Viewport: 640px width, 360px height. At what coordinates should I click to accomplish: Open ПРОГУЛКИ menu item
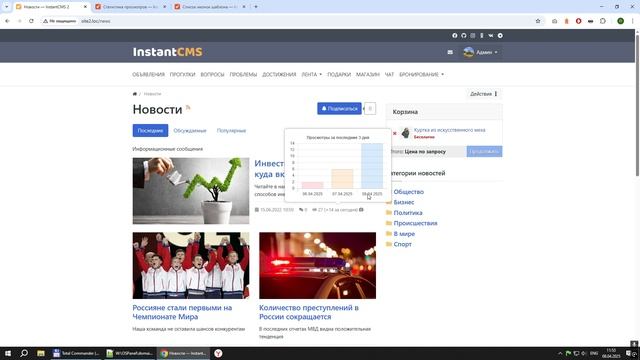tap(182, 74)
